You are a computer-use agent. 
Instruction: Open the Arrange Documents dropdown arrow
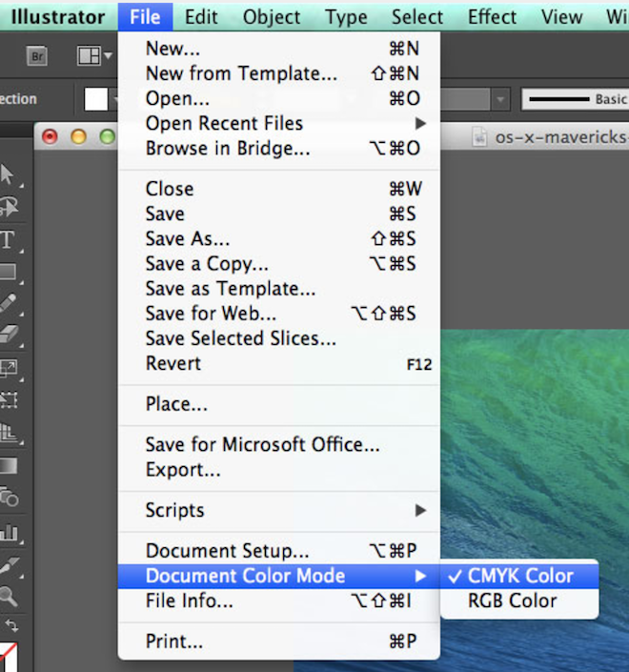(x=108, y=55)
